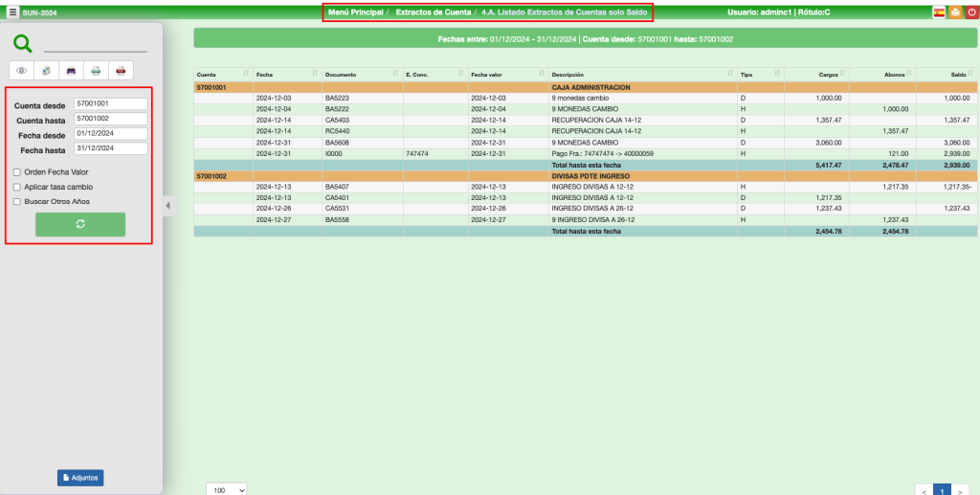The width and height of the screenshot is (980, 495).
Task: Check the Aplicar tasa cambio option
Action: [x=16, y=187]
